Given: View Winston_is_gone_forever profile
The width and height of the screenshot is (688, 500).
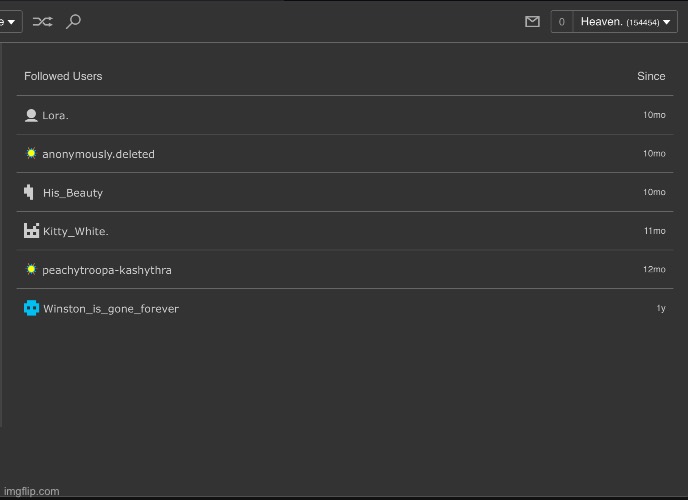Looking at the screenshot, I should tap(110, 309).
